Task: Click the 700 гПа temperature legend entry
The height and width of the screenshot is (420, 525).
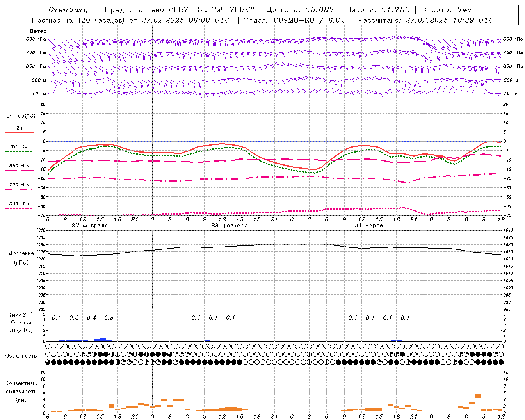Action: pos(19,185)
